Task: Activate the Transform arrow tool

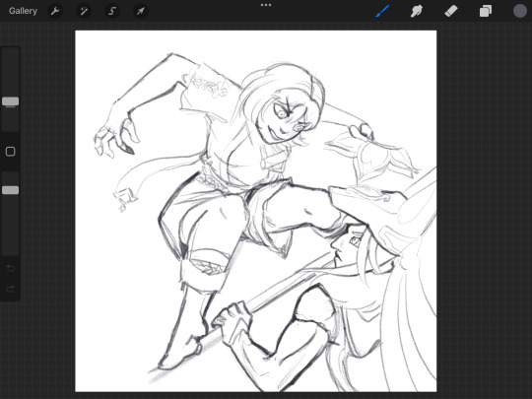Action: pos(140,11)
